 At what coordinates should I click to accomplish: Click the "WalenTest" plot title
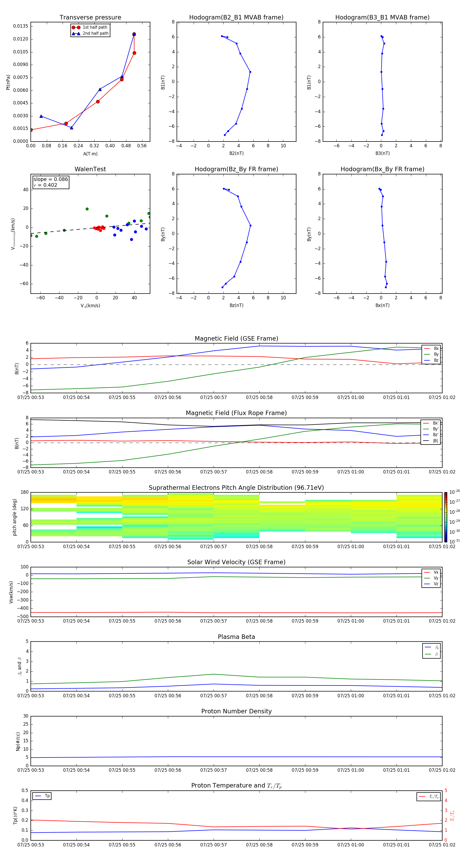click(x=90, y=169)
